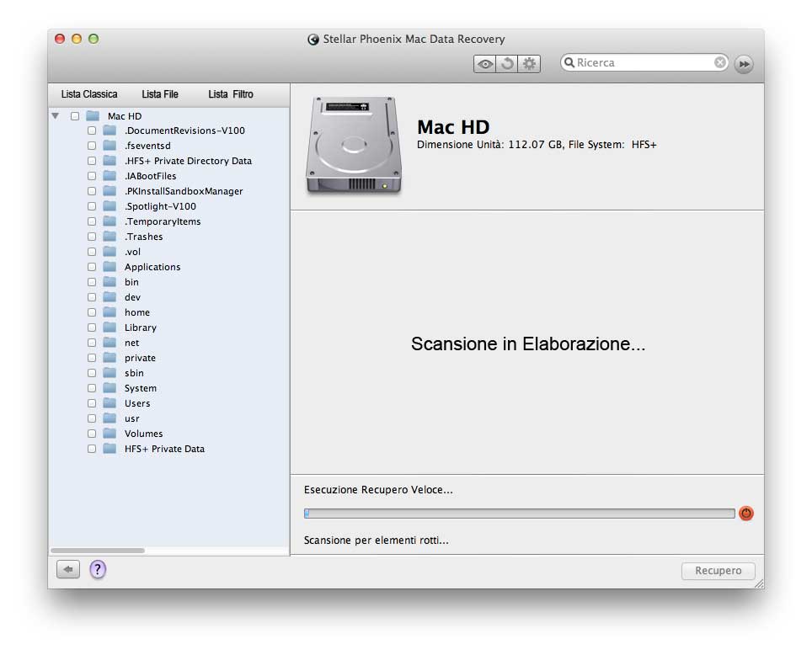Collapse the Mac HD tree node
812x655 pixels.
pyautogui.click(x=56, y=116)
